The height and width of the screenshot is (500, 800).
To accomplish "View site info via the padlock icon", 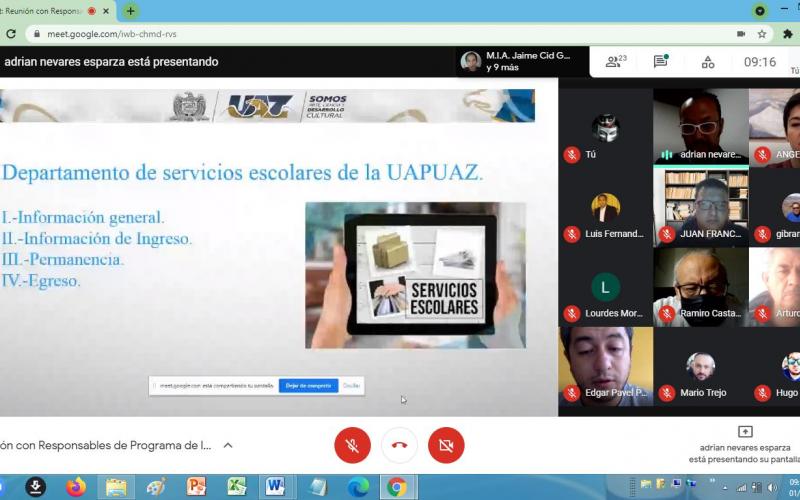I will click(x=36, y=34).
